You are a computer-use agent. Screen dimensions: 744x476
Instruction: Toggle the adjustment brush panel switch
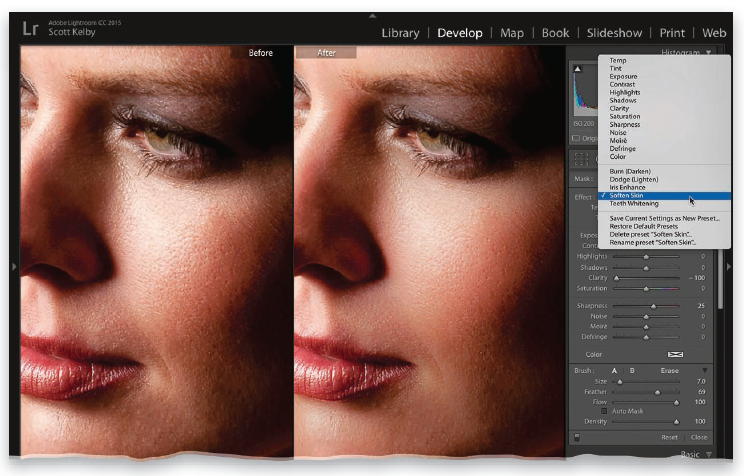pos(577,437)
